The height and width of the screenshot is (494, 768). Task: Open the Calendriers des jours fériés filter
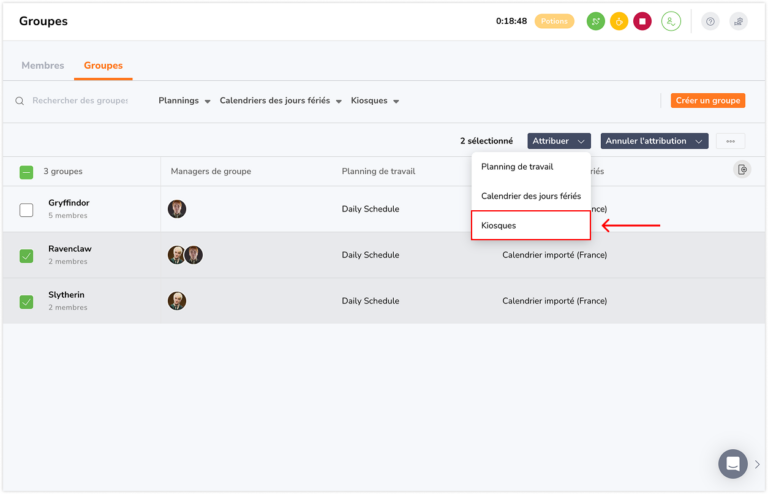point(280,100)
